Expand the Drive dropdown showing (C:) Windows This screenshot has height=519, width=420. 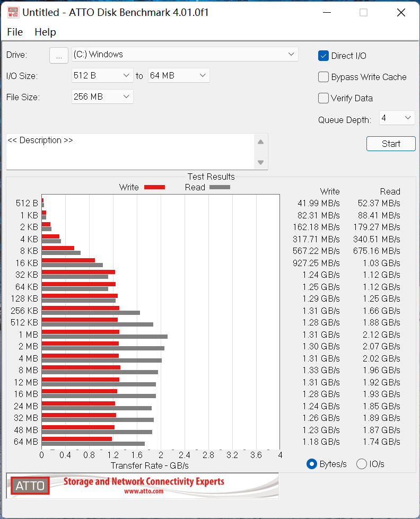185,54
